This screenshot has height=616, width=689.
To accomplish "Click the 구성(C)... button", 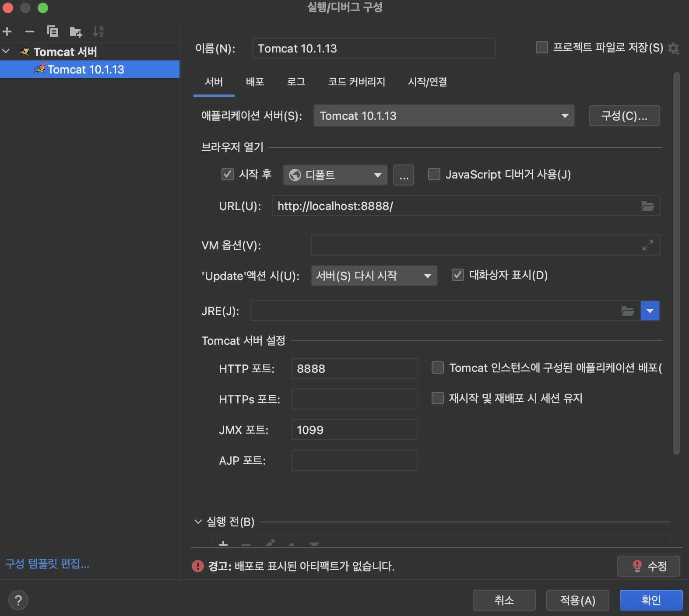I will [x=625, y=115].
